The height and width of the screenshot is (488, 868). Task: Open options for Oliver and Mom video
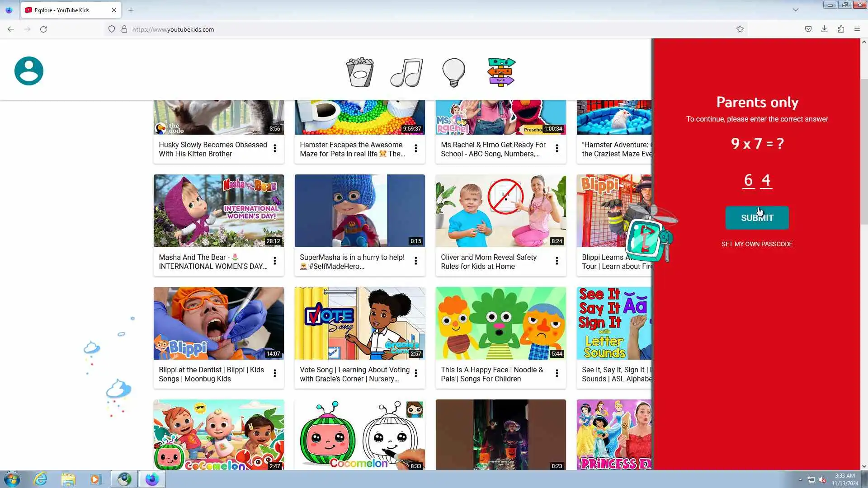557,261
